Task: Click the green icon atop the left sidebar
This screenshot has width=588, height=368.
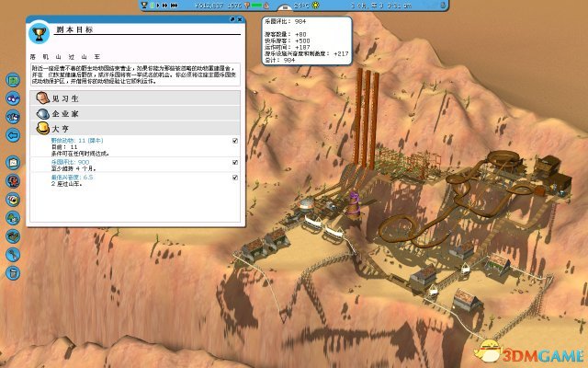Action: [x=14, y=81]
